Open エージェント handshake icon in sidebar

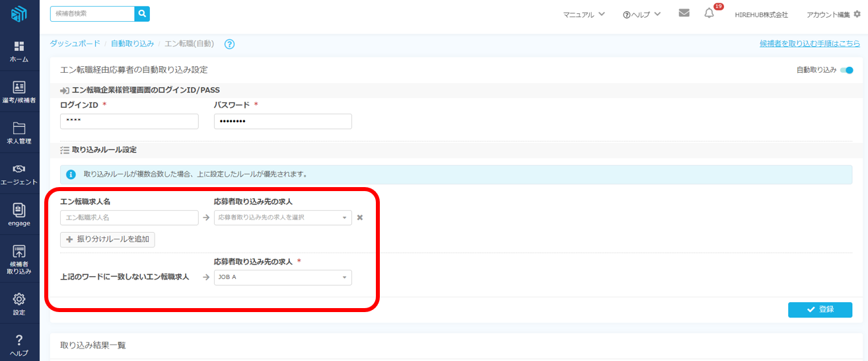[19, 175]
